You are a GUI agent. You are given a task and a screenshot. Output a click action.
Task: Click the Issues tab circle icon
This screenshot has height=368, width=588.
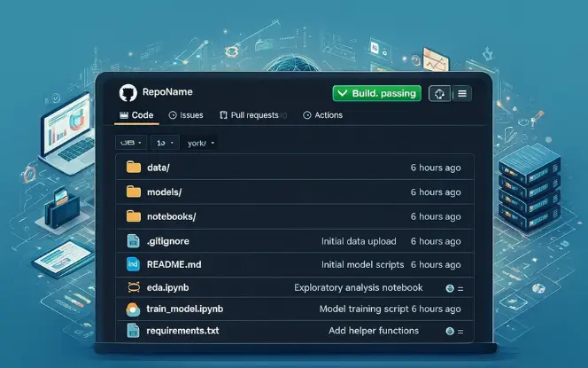pyautogui.click(x=173, y=115)
